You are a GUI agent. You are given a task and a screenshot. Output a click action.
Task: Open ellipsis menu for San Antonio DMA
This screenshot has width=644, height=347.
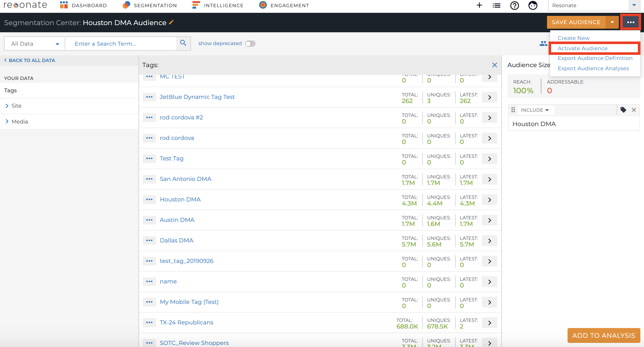tap(149, 179)
